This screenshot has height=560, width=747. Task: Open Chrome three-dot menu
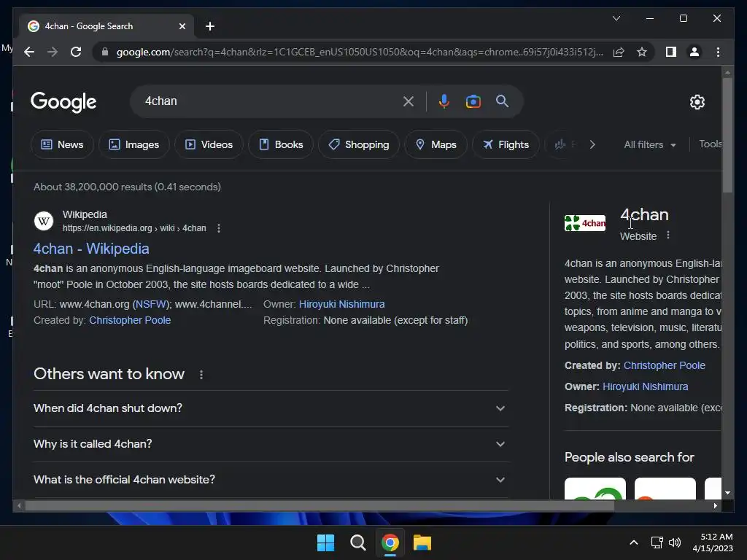718,52
